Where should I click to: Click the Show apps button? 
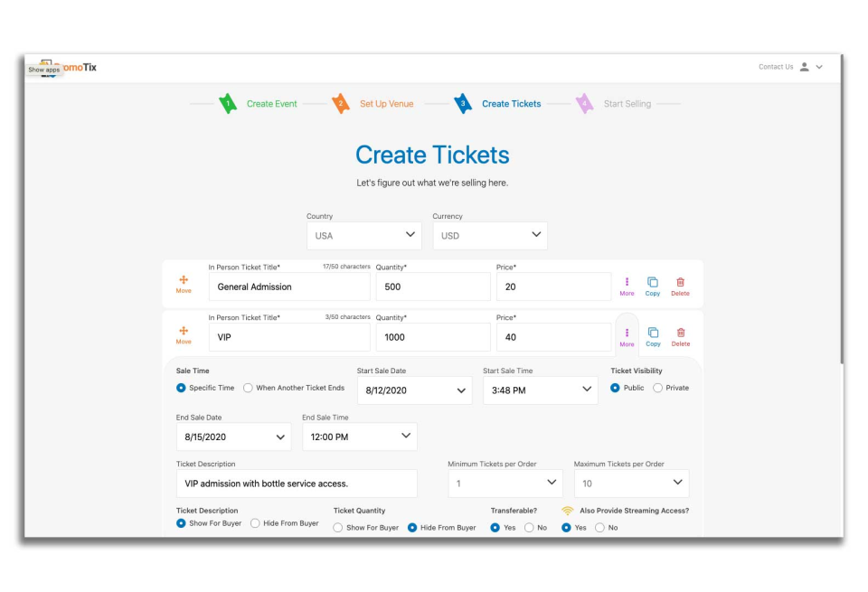(x=44, y=69)
